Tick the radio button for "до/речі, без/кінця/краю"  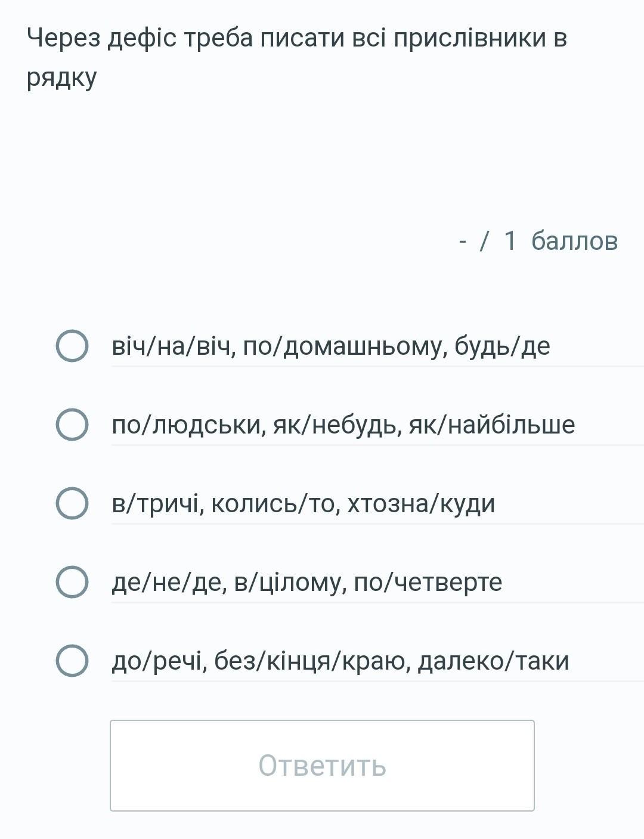[72, 661]
